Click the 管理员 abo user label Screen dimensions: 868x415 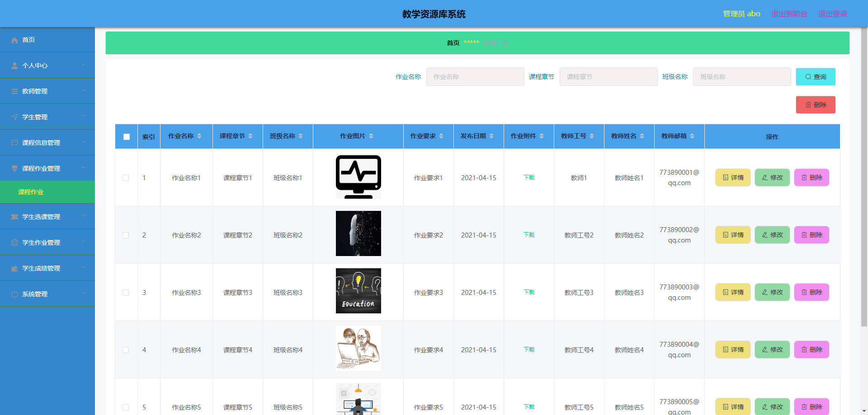[x=741, y=14]
